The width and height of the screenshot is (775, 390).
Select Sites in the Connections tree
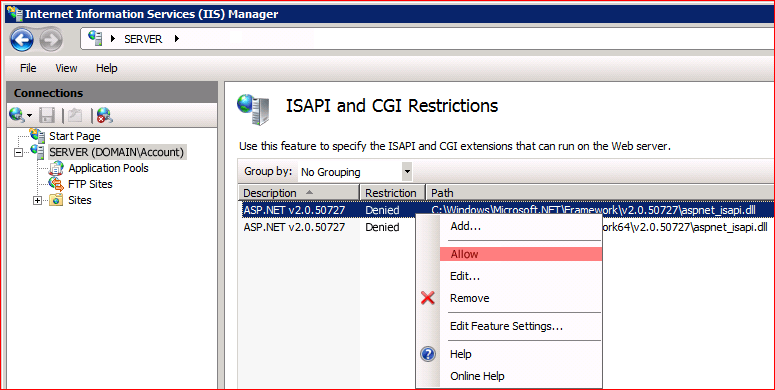(x=80, y=200)
